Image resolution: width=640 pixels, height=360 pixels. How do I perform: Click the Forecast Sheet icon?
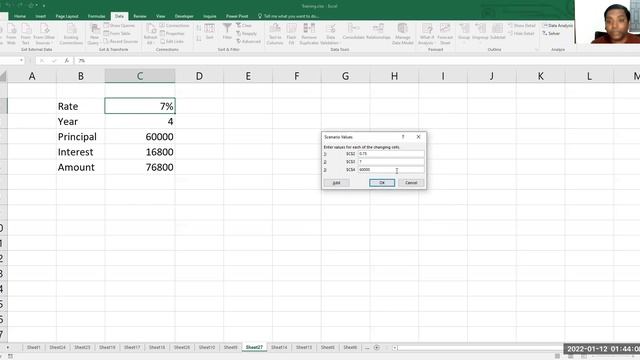[x=445, y=33]
